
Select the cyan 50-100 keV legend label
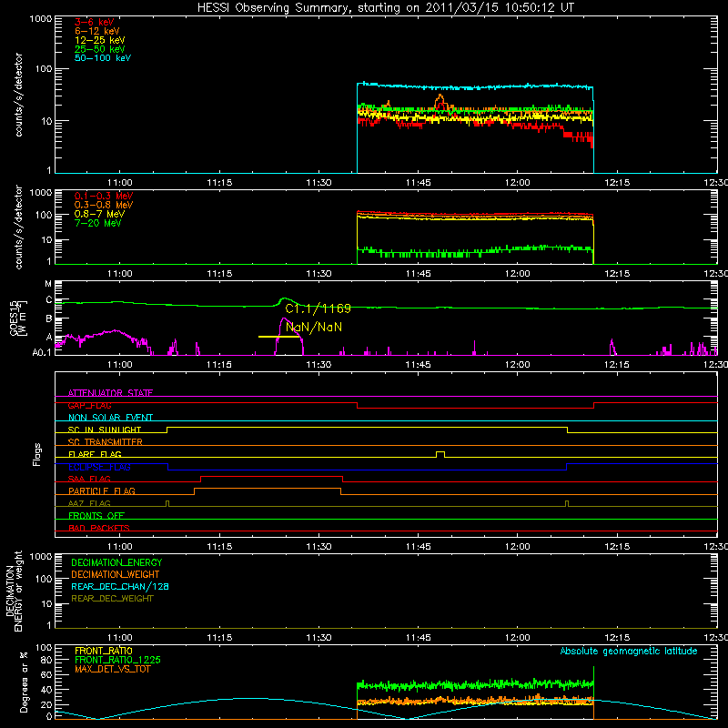[x=103, y=58]
